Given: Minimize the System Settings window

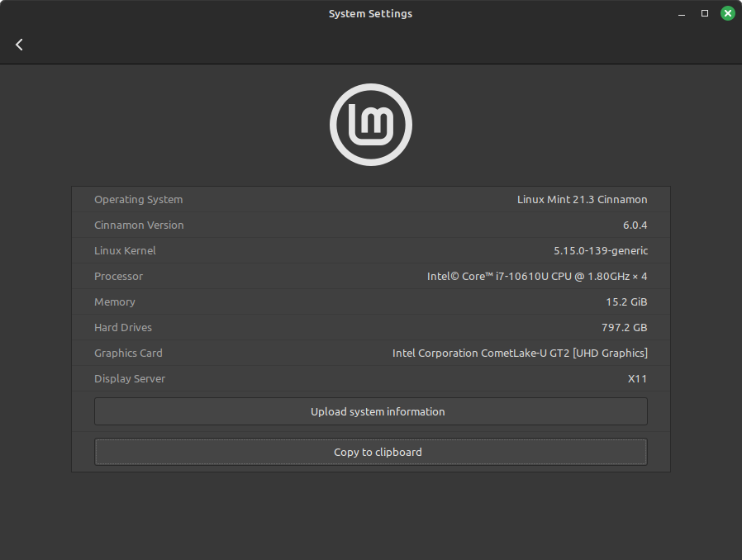Looking at the screenshot, I should [x=682, y=14].
